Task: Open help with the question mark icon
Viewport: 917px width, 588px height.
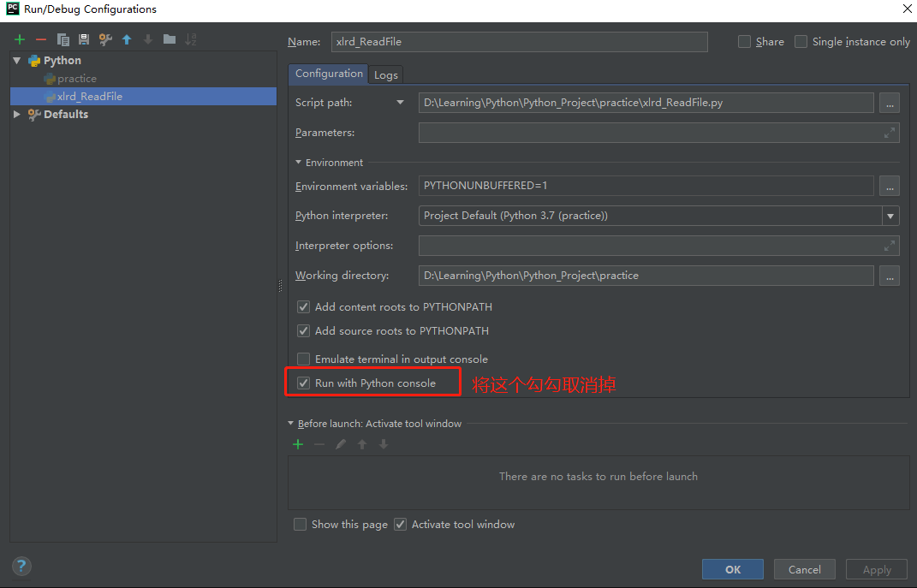Action: pos(21,566)
